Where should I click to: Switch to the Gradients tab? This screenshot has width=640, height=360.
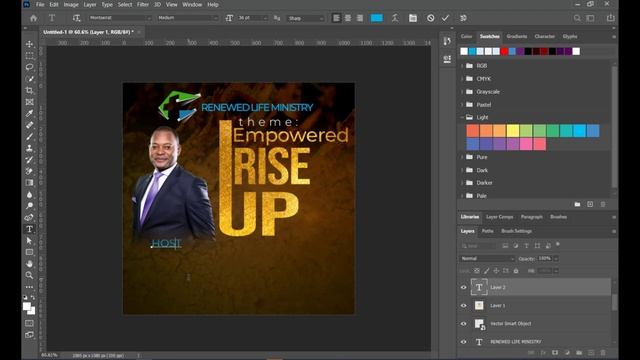point(517,36)
